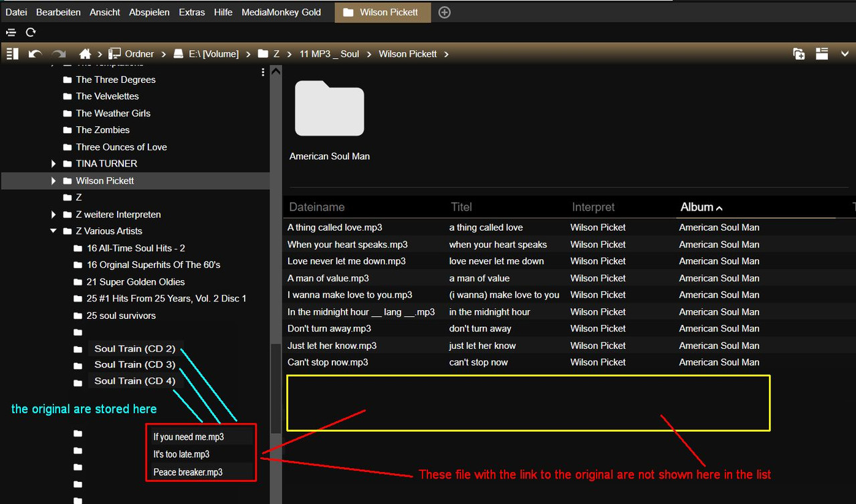This screenshot has width=856, height=504.
Task: Expand the chevron after Wilson Pickett breadcrumb
Action: [446, 53]
